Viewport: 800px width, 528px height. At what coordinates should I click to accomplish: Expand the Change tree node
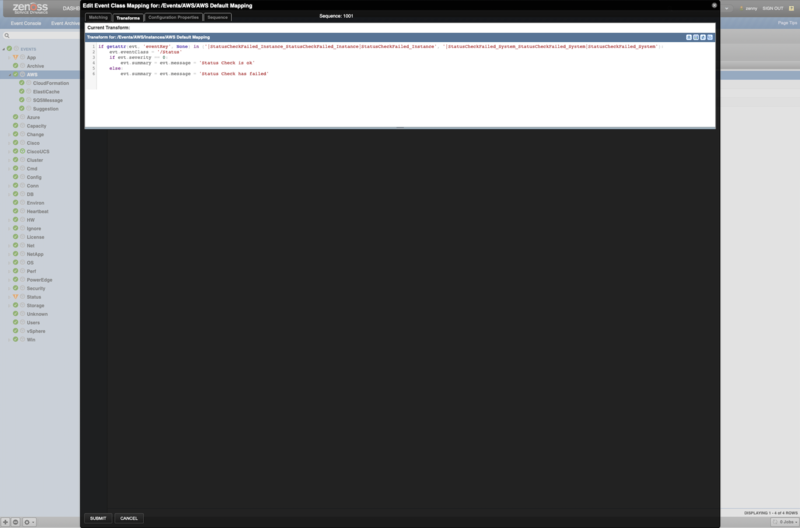point(9,135)
